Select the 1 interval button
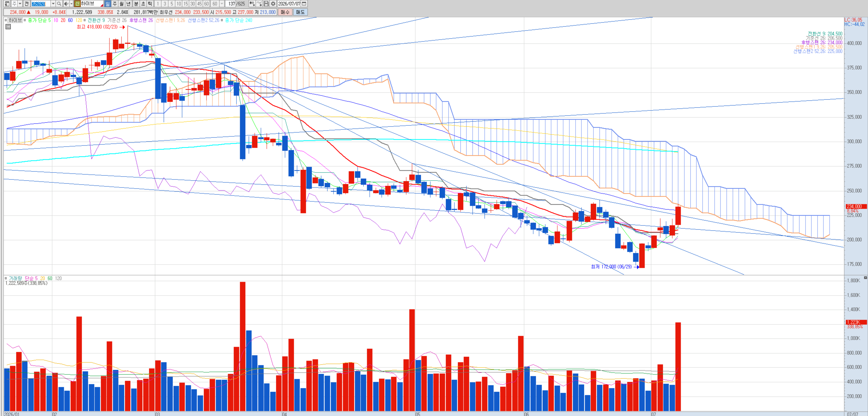Image resolution: width=868 pixels, height=416 pixels. [158, 4]
